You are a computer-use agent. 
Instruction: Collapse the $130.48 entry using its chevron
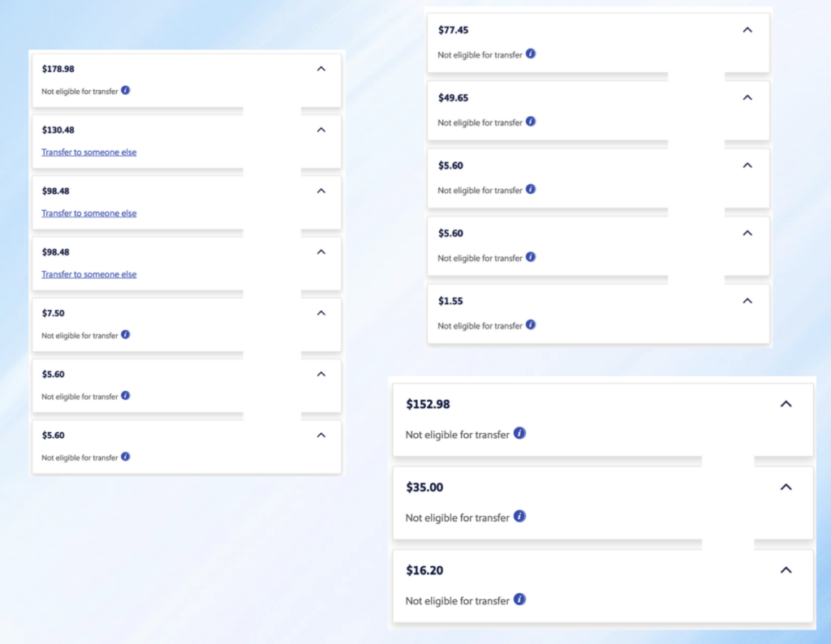321,130
